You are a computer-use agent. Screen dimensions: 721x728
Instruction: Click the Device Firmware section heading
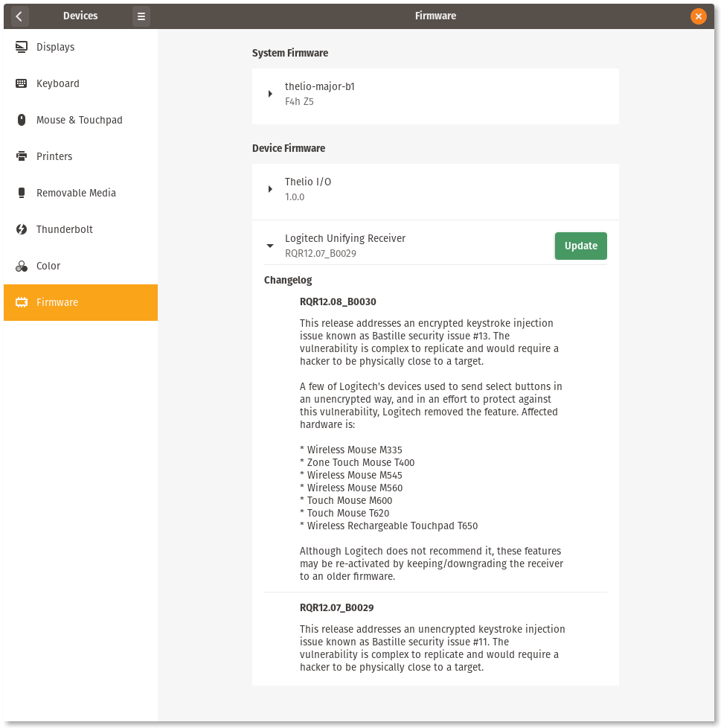pyautogui.click(x=289, y=148)
